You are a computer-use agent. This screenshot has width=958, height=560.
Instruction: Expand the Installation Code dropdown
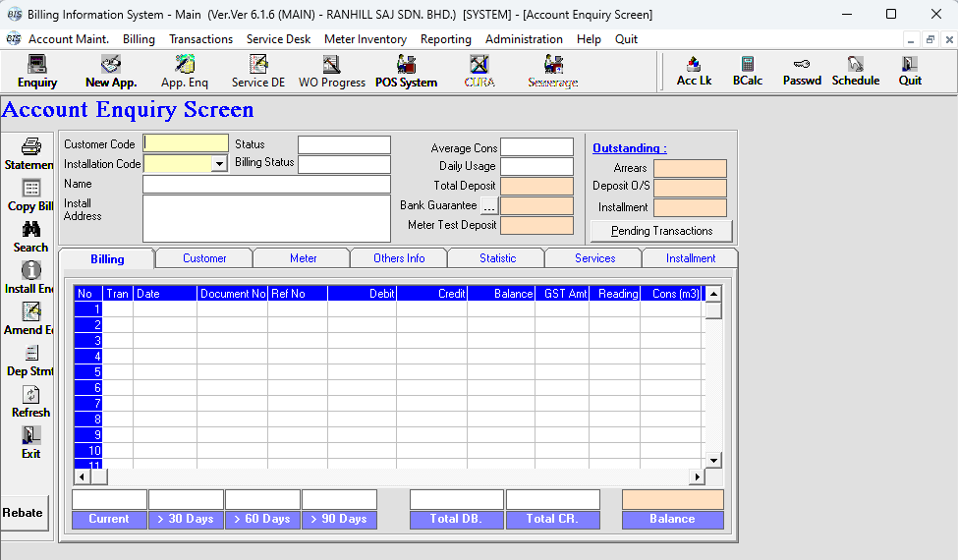(x=219, y=164)
